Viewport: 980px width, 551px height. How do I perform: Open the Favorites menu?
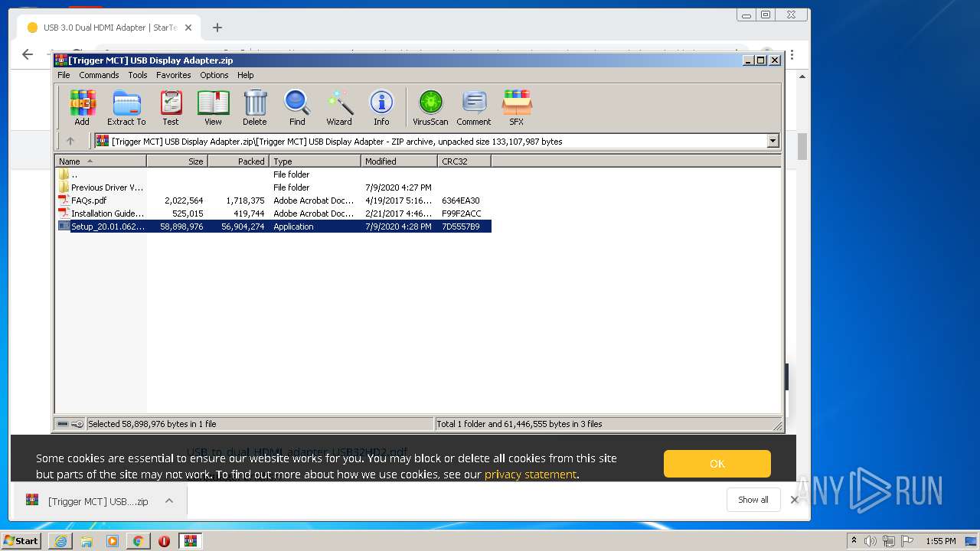tap(174, 75)
